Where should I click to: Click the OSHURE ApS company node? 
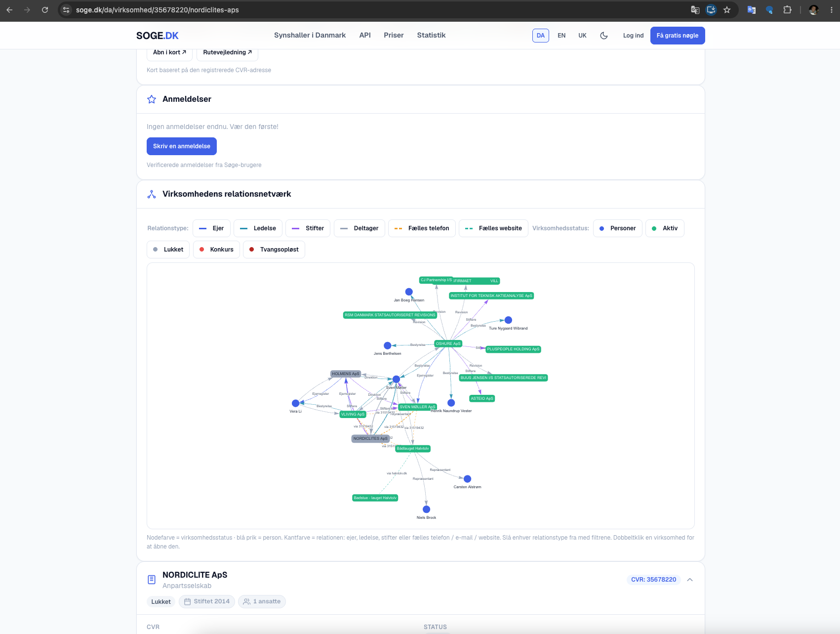(x=448, y=343)
